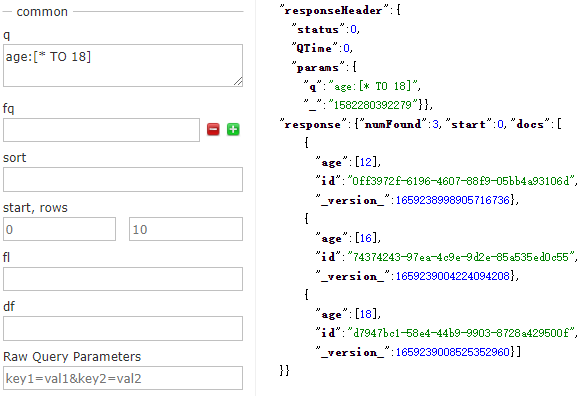This screenshot has height=396, width=588.
Task: Click the 'q' field label
Action: click(7, 36)
